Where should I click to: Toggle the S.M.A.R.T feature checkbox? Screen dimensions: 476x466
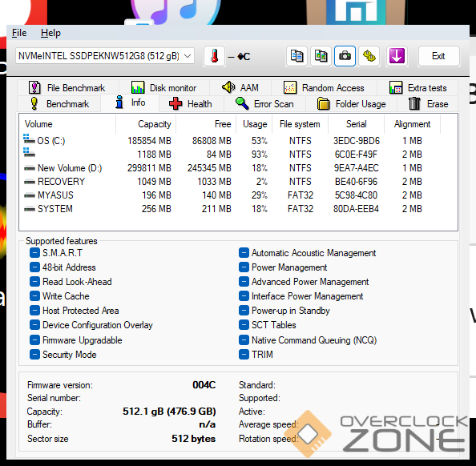(x=34, y=253)
